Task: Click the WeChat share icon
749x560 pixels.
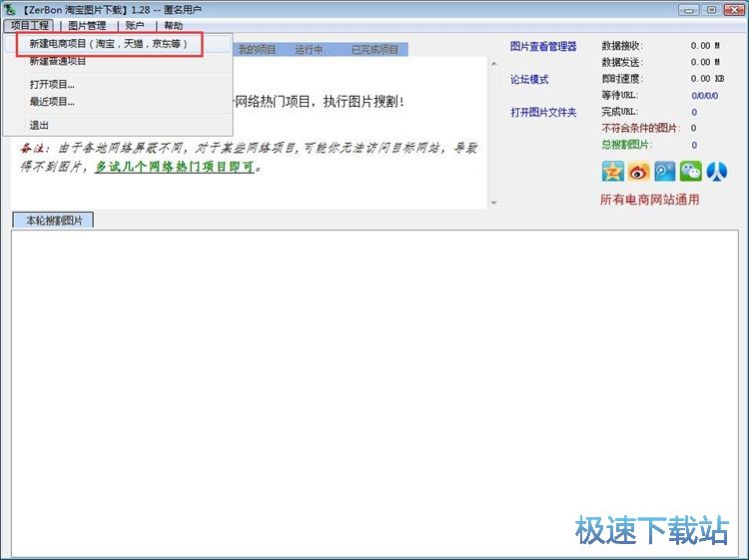Action: pos(691,172)
